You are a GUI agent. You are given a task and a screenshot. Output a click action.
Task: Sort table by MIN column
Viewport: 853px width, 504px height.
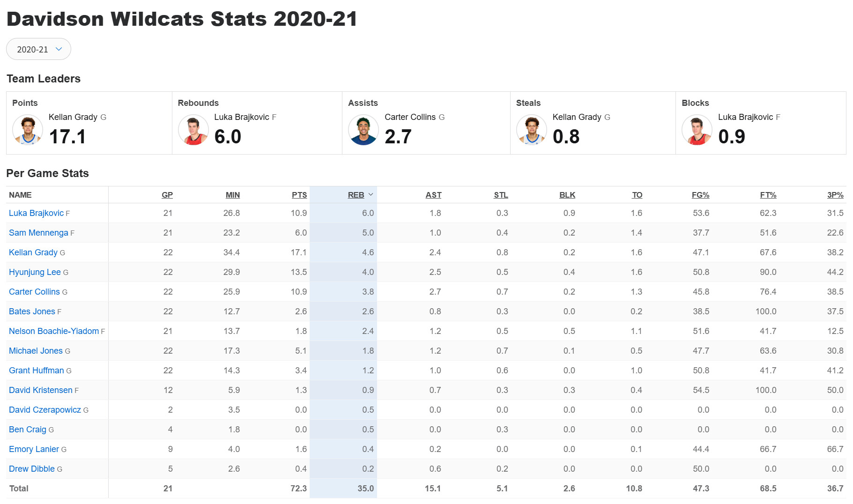tap(232, 195)
